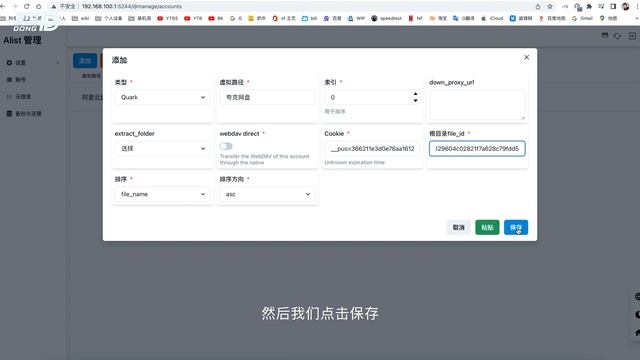Viewport: 640px width, 360px height.
Task: Click the blue 保存 save button
Action: (516, 227)
